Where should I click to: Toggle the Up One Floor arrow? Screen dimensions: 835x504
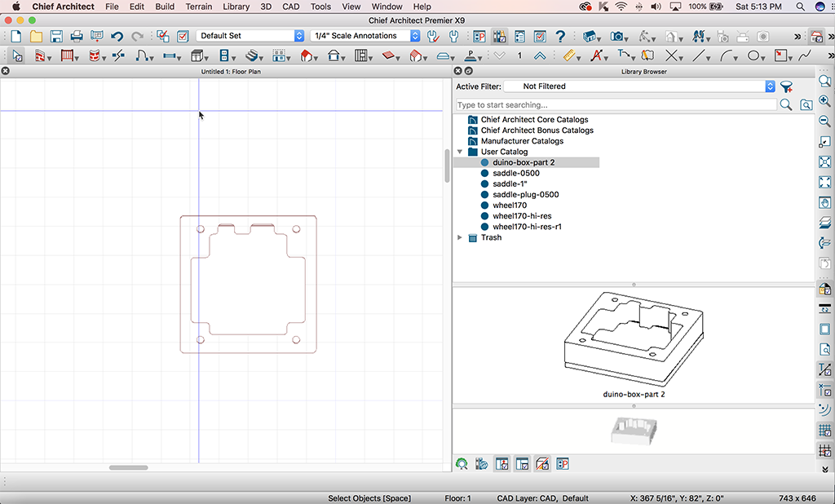[x=540, y=55]
